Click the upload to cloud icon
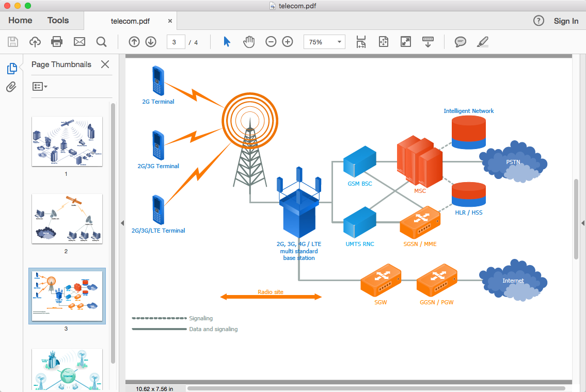Viewport: 586px width, 392px height. pos(35,42)
